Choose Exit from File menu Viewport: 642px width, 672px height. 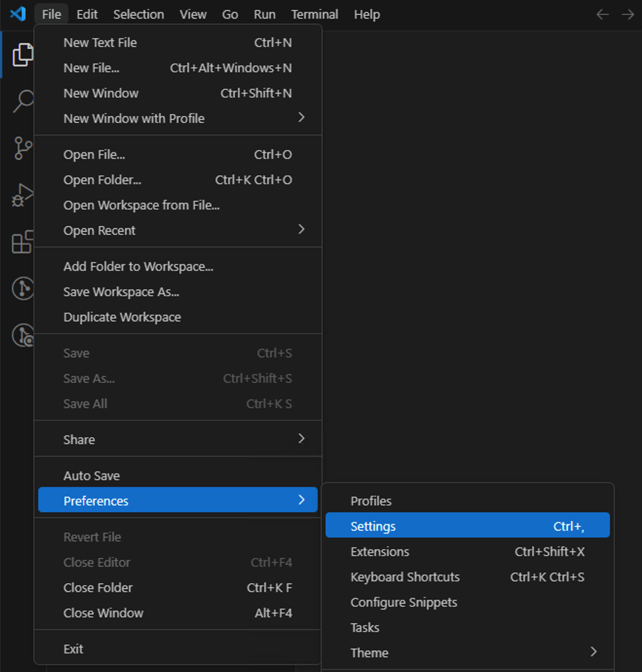point(178,649)
